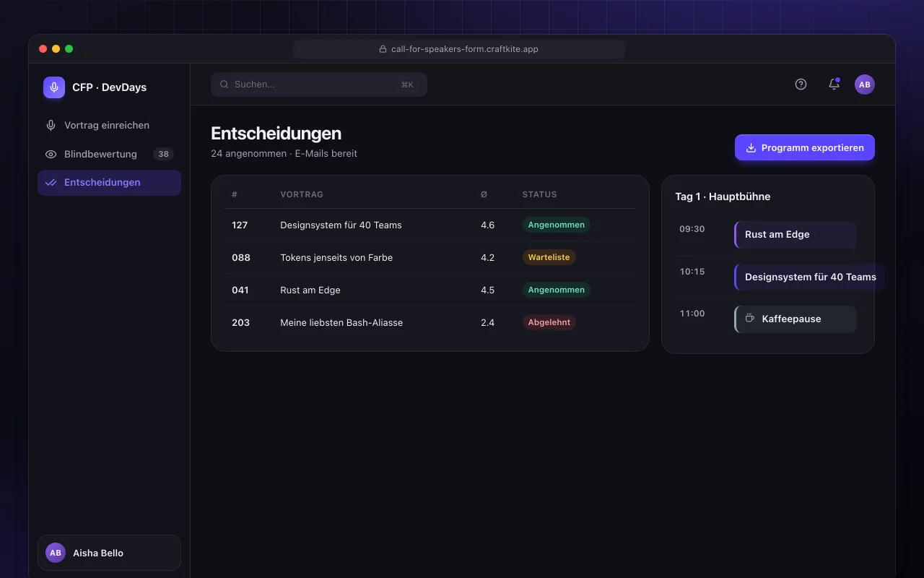The image size is (924, 578).
Task: Click the CFP DevDays microphone logo
Action: (x=54, y=87)
